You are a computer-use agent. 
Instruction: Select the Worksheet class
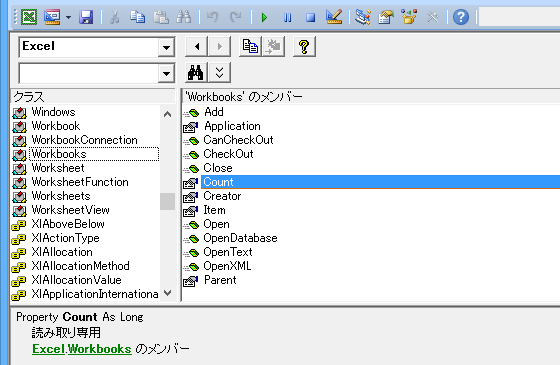point(58,168)
